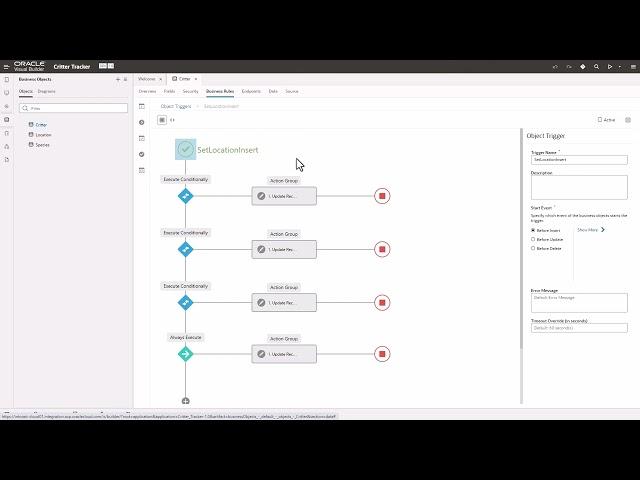Image resolution: width=640 pixels, height=480 pixels.
Task: Focus the Filter search field
Action: [73, 108]
